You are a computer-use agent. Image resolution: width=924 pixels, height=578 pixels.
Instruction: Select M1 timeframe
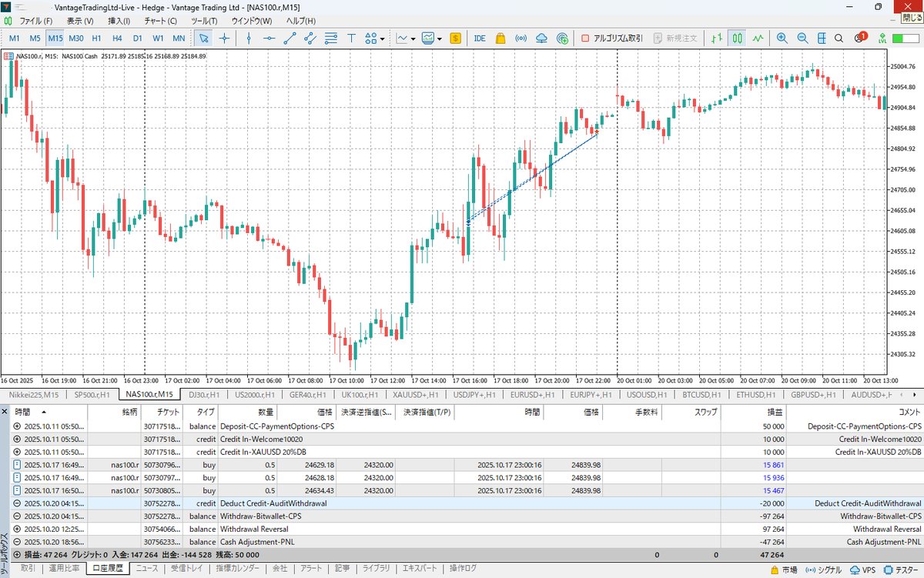coord(15,38)
